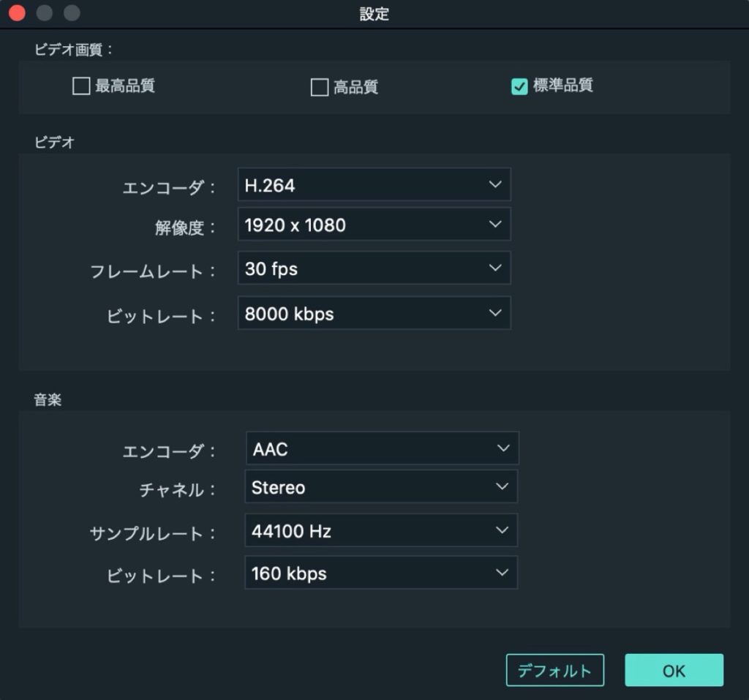749x700 pixels.
Task: Expand the frame rate 30 fps dropdown
Action: [374, 268]
